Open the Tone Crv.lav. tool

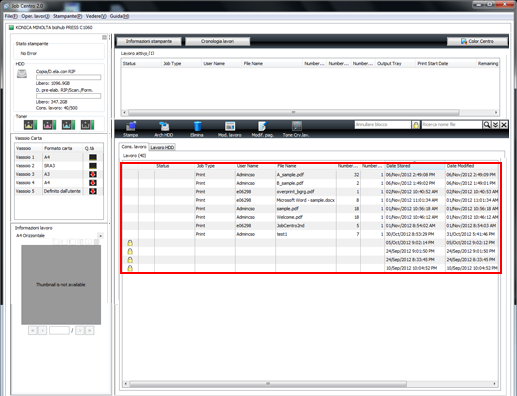(296, 129)
